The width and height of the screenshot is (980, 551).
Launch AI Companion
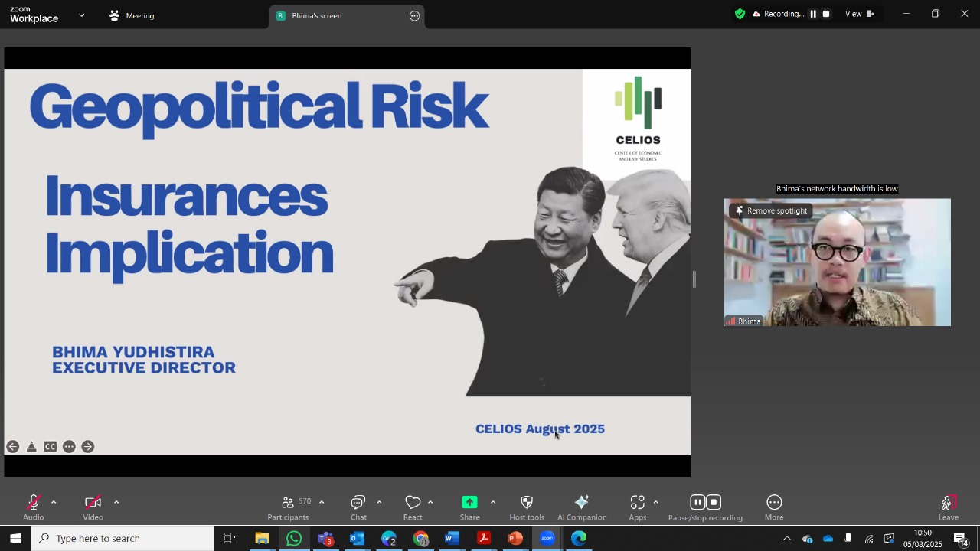coord(582,508)
